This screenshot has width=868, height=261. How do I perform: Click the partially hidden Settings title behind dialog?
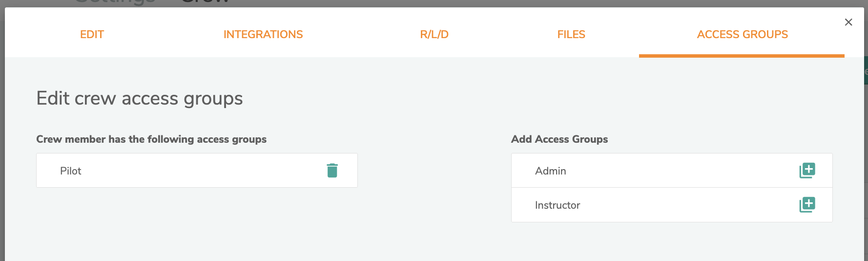point(115,2)
